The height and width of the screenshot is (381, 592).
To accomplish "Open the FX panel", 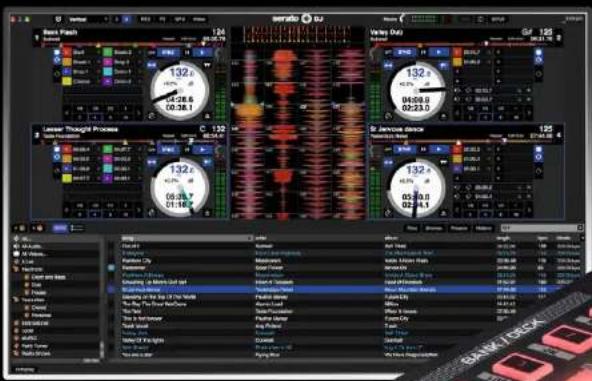I will [162, 19].
